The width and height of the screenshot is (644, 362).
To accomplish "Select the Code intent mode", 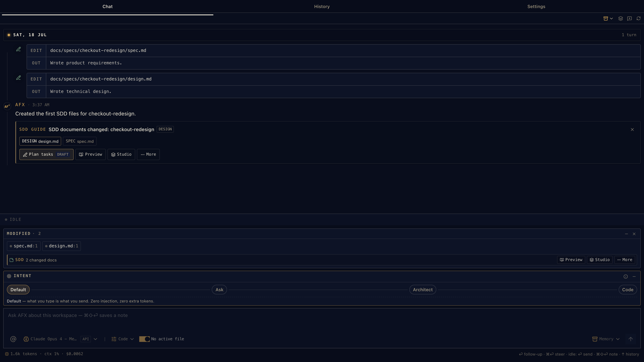I will pyautogui.click(x=628, y=290).
